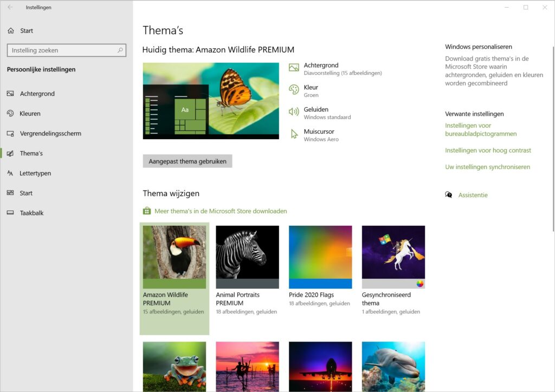Click the Start home label in sidebar
The height and width of the screenshot is (392, 555).
click(27, 31)
